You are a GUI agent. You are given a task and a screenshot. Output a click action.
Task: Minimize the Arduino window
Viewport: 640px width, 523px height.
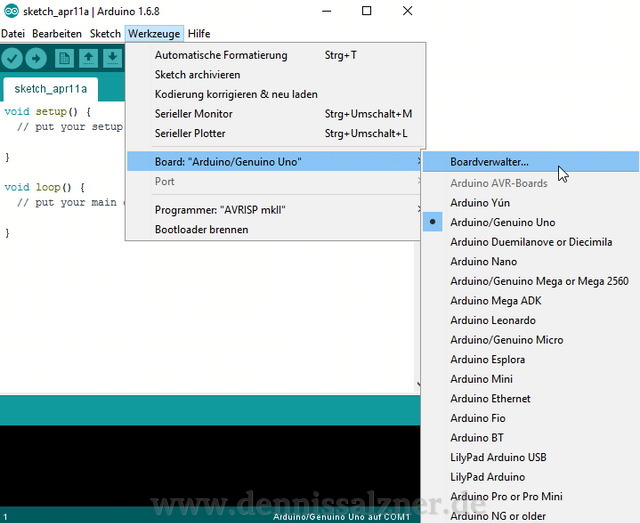pos(327,11)
